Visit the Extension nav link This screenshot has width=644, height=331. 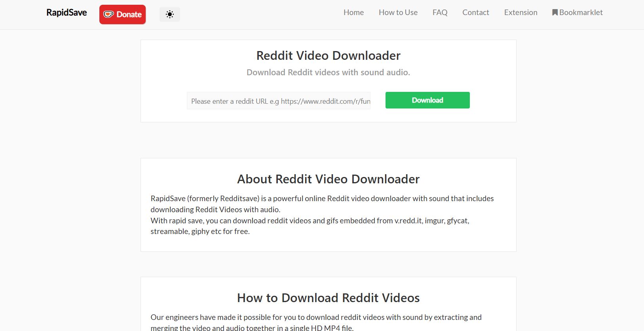pyautogui.click(x=521, y=12)
